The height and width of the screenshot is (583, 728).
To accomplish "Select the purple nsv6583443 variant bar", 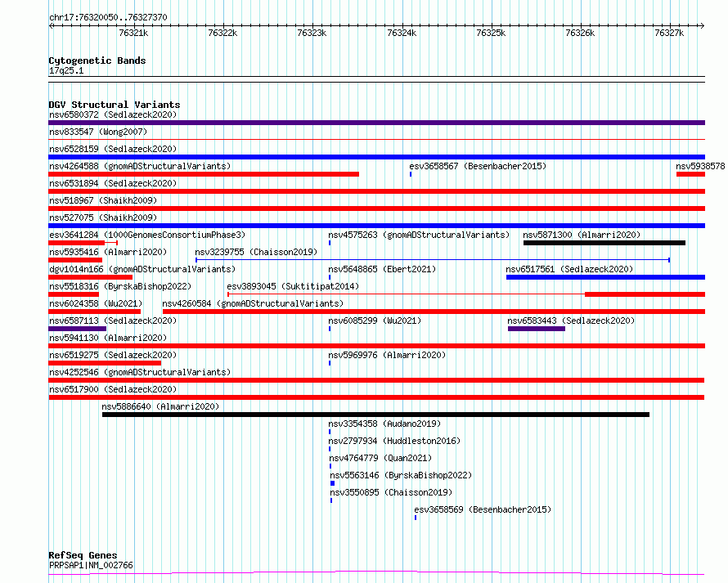I will 537,329.
